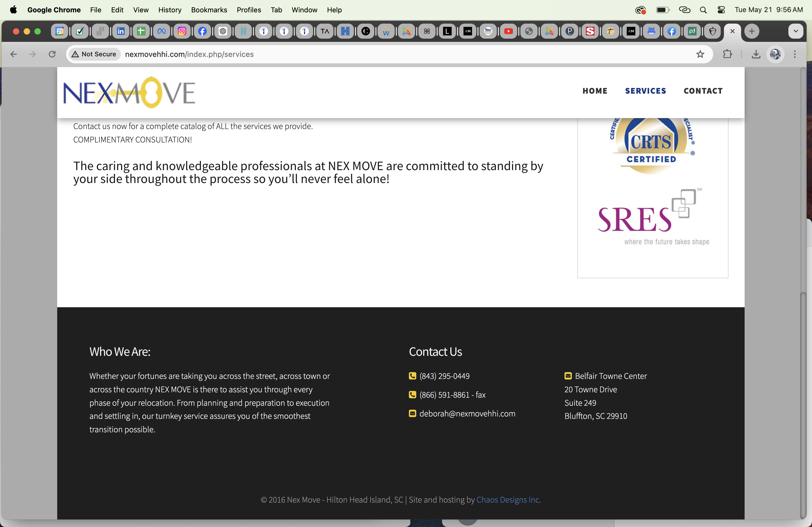Click the HOME navigation link
The image size is (812, 527).
(x=595, y=91)
